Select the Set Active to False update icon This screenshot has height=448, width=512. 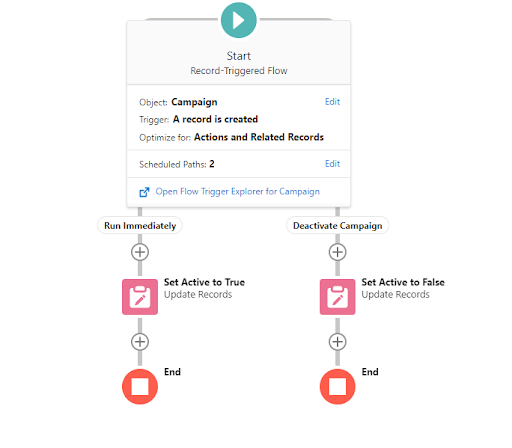pyautogui.click(x=337, y=297)
